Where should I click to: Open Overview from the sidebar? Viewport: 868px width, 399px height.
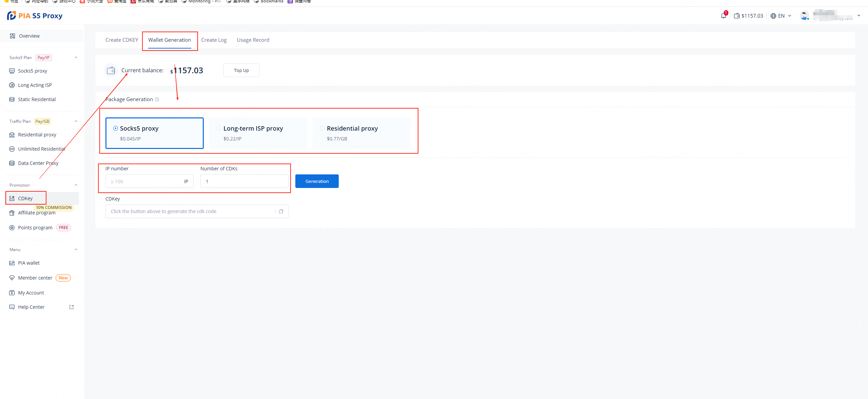(29, 36)
